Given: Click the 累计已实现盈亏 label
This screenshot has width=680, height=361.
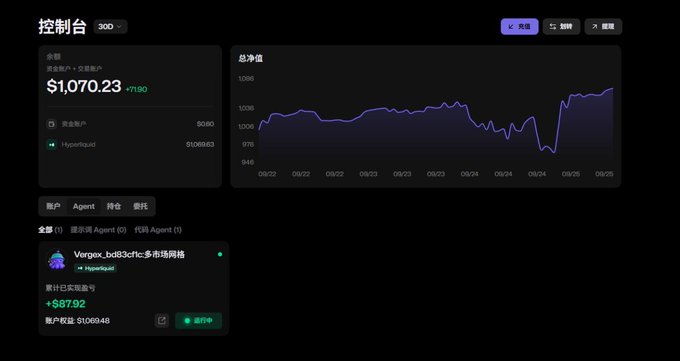Looking at the screenshot, I should point(70,288).
